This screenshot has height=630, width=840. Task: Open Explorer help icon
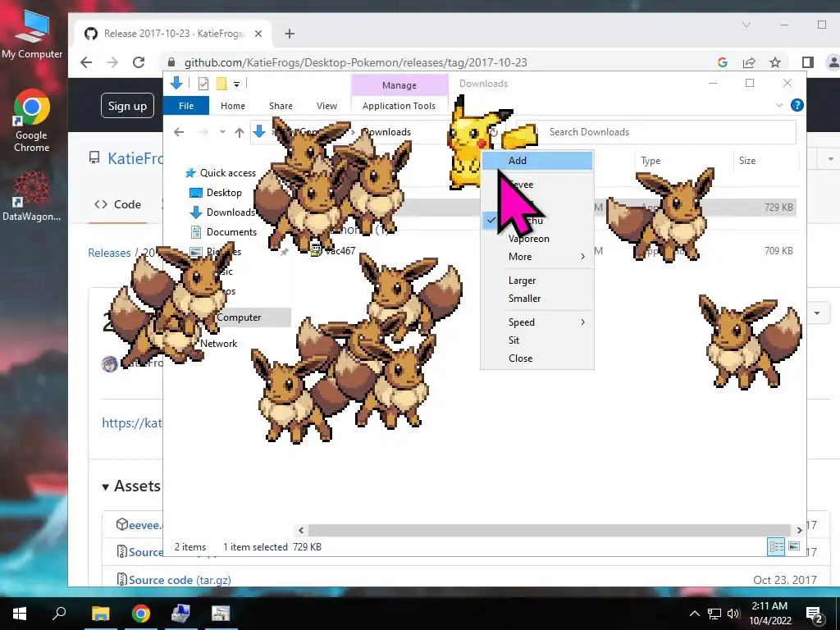(x=797, y=105)
